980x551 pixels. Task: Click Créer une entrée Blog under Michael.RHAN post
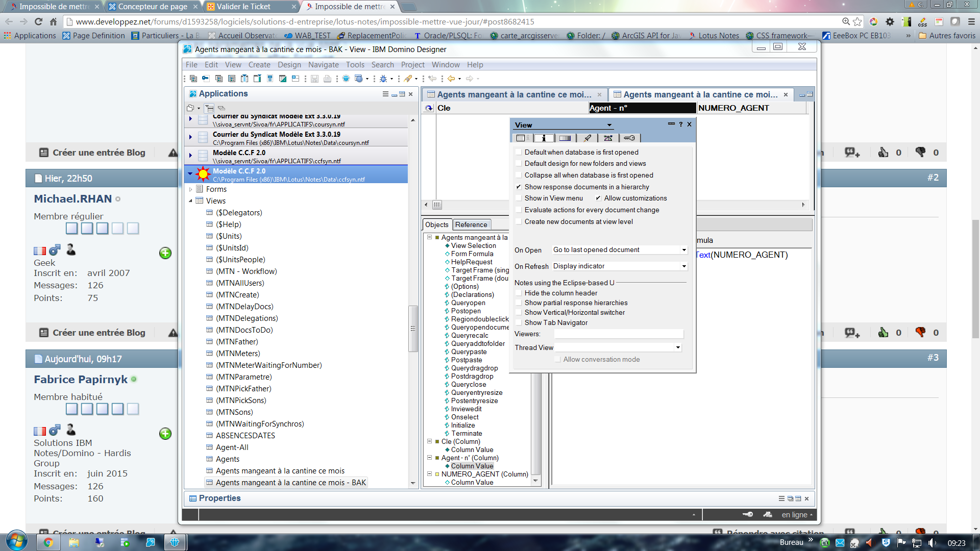click(99, 333)
